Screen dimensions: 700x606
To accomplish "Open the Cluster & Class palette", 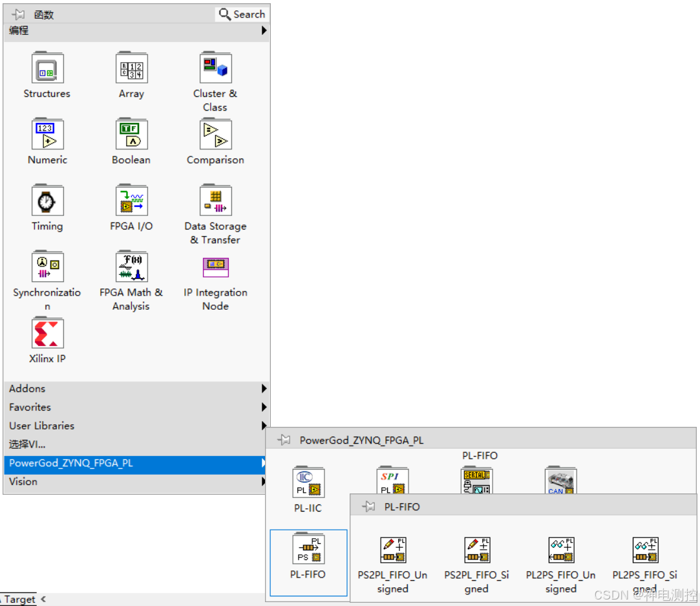I will pyautogui.click(x=216, y=68).
